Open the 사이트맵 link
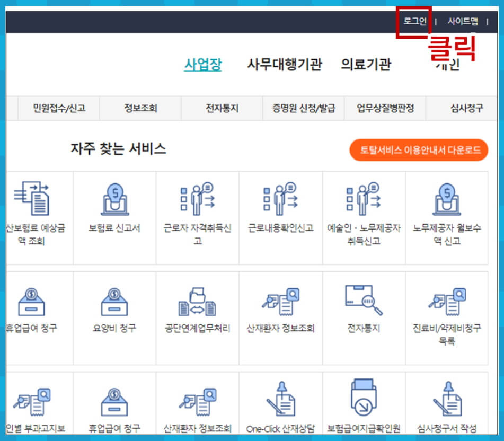504x441 pixels. tap(463, 21)
